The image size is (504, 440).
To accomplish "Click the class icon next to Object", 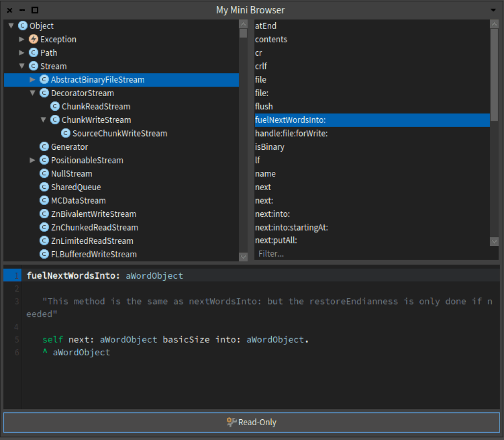I will coord(23,26).
